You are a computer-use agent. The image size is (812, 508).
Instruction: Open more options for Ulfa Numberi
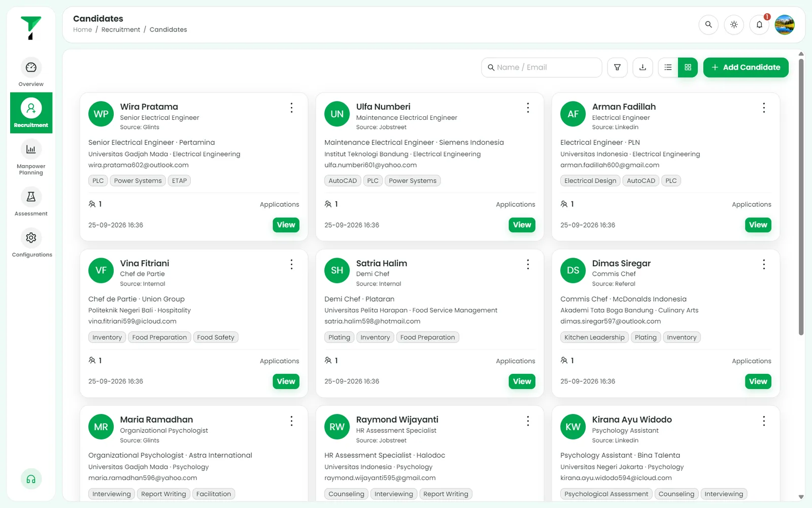528,108
